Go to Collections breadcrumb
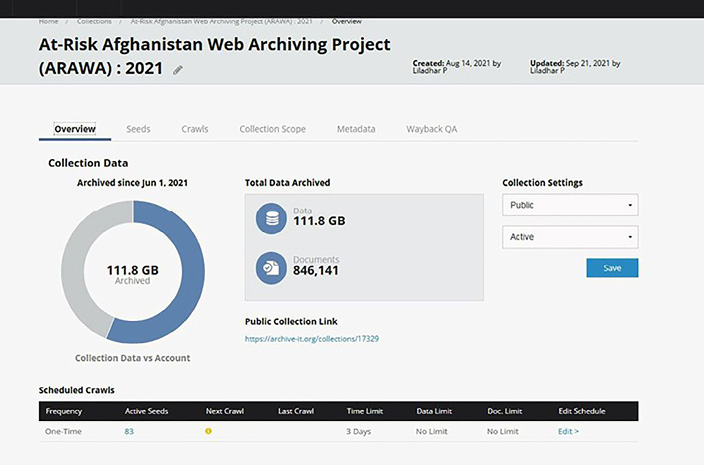704x465 pixels. [94, 21]
